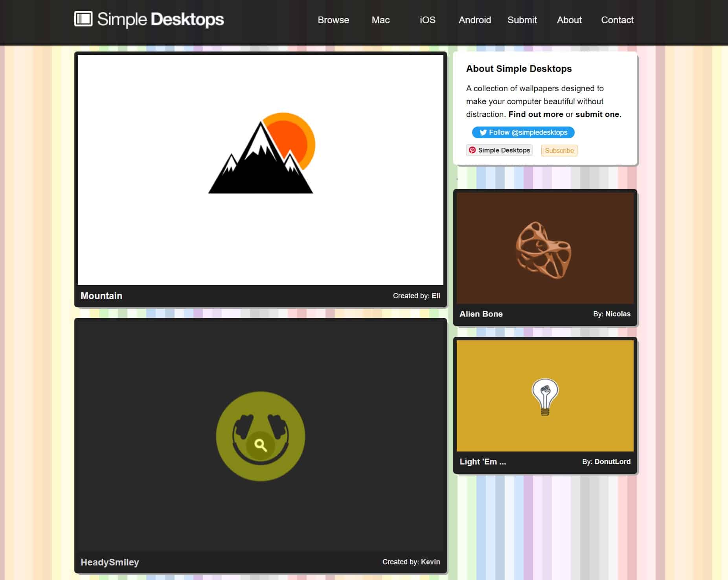This screenshot has height=580, width=728.
Task: Click the Twitter bird Follow @simpledesktops button
Action: coord(523,132)
